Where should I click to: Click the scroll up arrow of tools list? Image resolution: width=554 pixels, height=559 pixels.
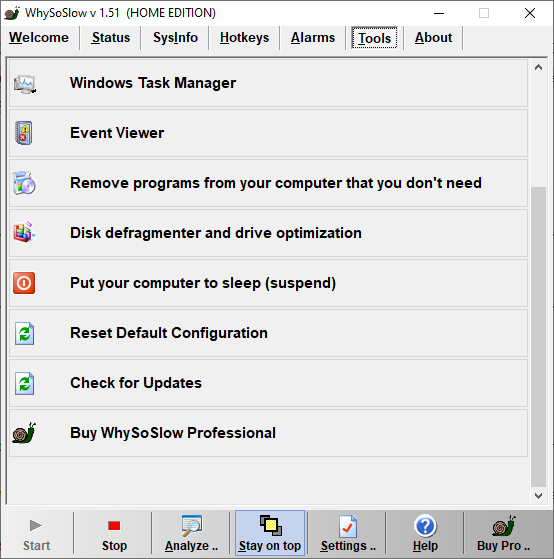click(538, 67)
